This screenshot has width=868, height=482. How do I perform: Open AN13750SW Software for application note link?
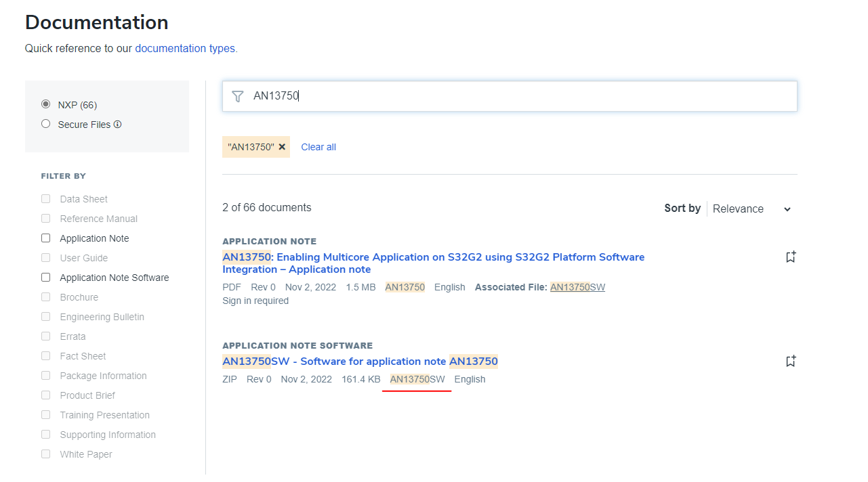pos(360,361)
